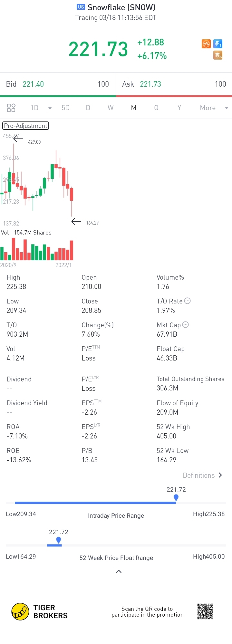Viewport: 232px width, 644px height.
Task: Open the Definitions link
Action: 202,475
